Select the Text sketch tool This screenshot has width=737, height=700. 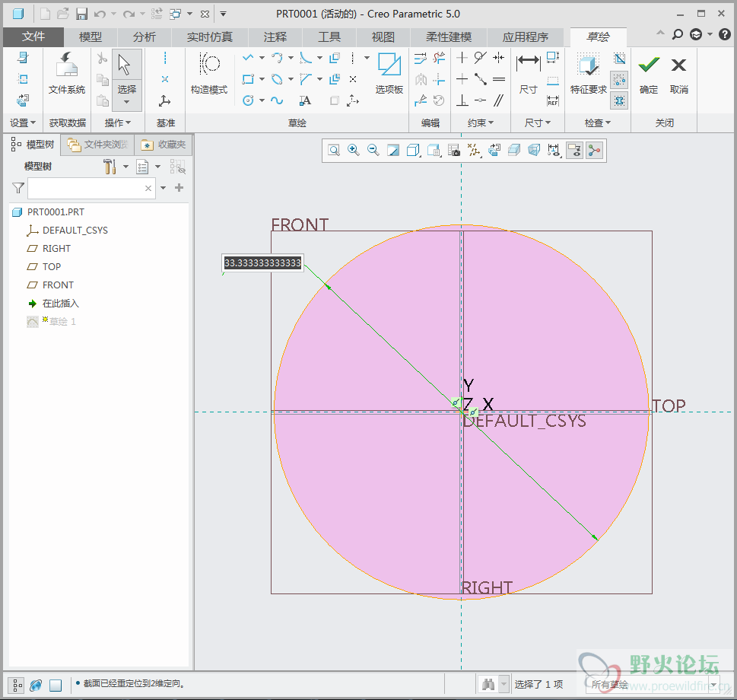306,100
